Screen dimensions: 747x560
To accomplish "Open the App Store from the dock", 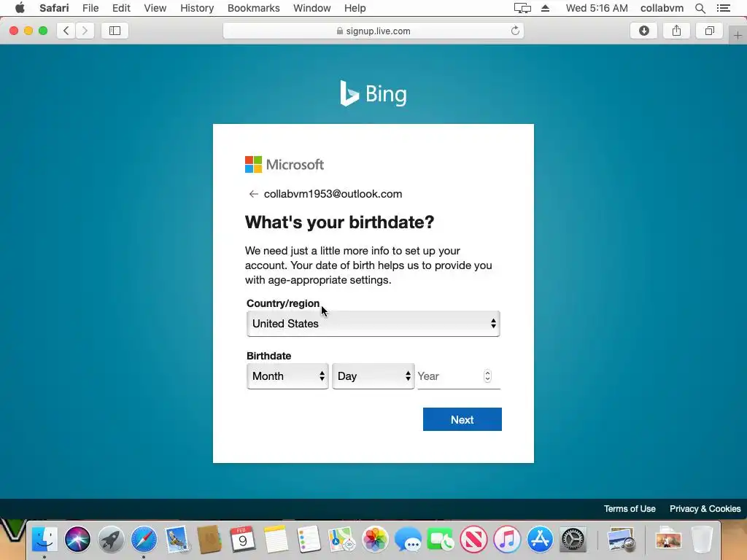I will click(540, 540).
